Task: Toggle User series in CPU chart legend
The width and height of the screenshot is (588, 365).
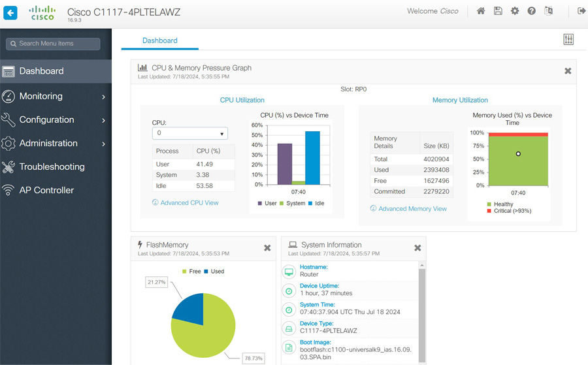Action: pyautogui.click(x=267, y=203)
